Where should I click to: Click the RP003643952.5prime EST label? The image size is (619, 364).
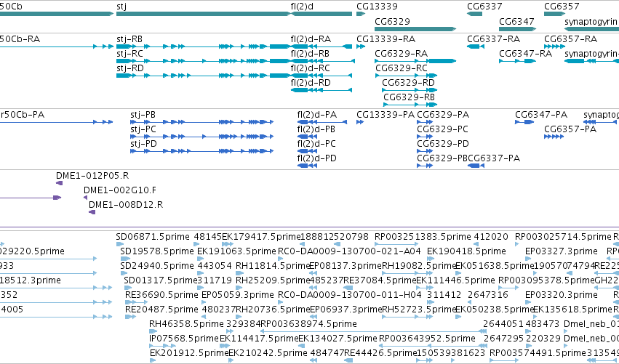[427, 339]
